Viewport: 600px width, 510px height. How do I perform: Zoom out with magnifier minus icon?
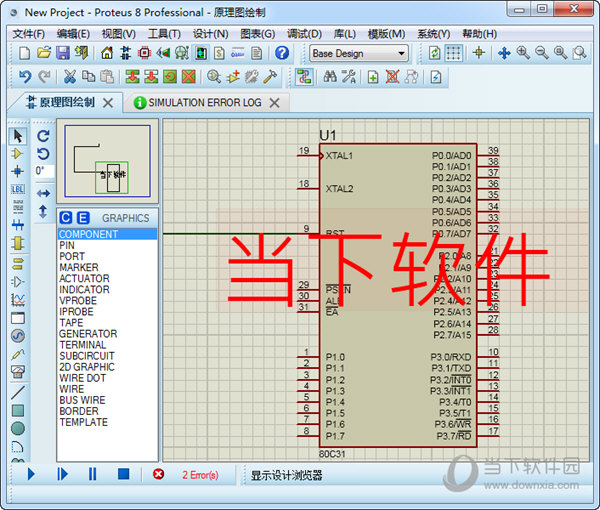542,53
